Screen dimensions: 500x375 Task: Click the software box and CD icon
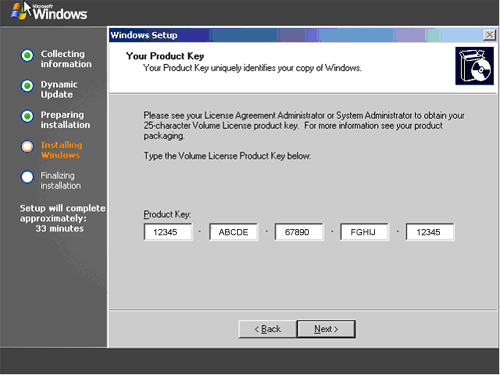(x=474, y=66)
